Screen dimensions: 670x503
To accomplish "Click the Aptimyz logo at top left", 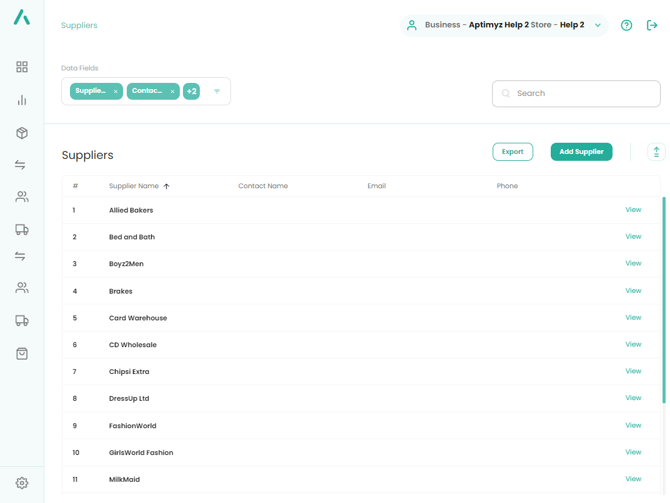I will [x=22, y=18].
